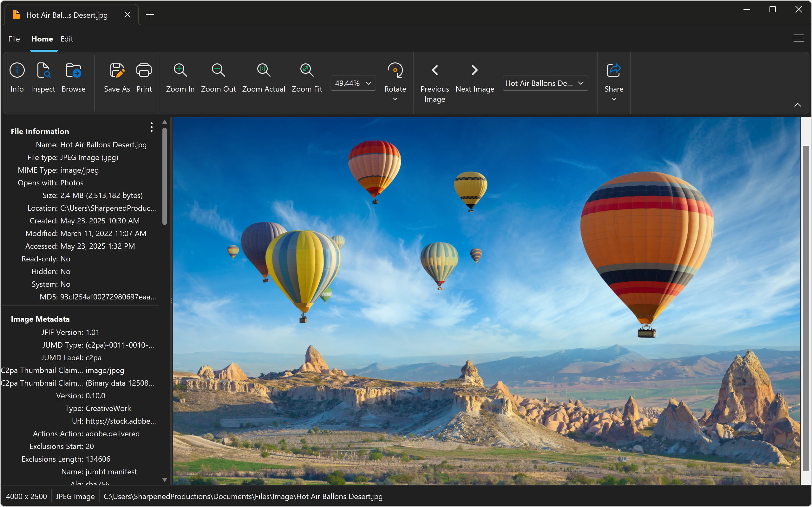
Task: Click the Print icon
Action: tap(144, 71)
